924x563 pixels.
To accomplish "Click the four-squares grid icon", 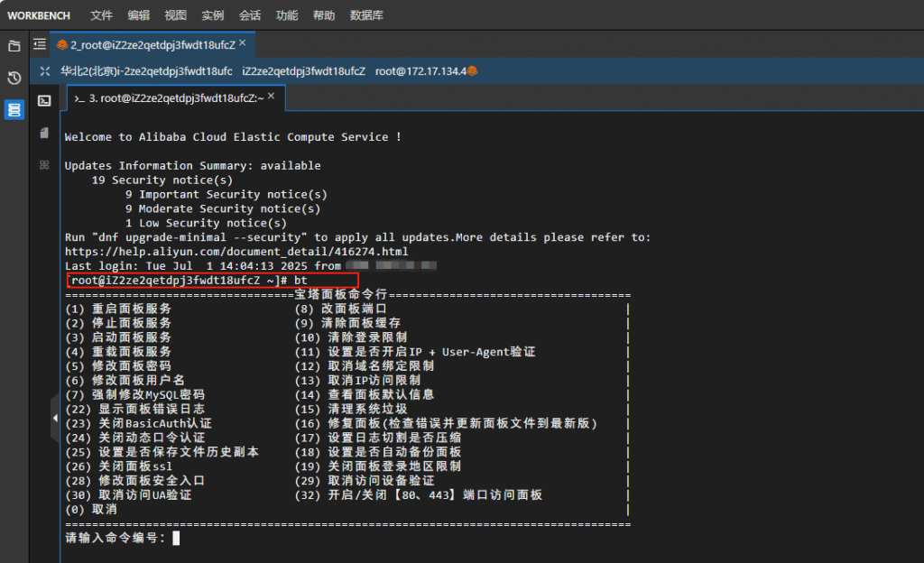I will (x=44, y=165).
